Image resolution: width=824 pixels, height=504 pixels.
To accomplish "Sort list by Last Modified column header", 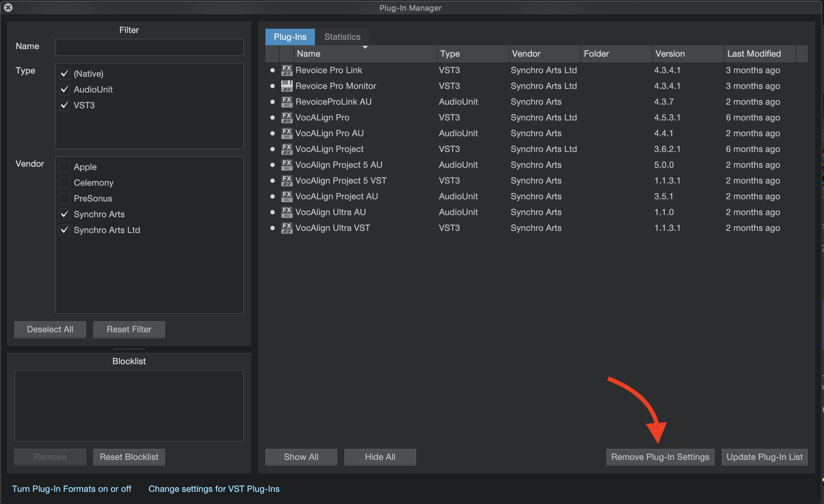I will point(760,54).
